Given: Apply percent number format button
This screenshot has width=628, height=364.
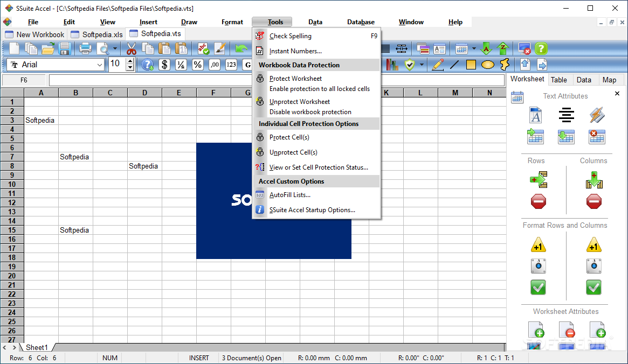Looking at the screenshot, I should [x=197, y=65].
